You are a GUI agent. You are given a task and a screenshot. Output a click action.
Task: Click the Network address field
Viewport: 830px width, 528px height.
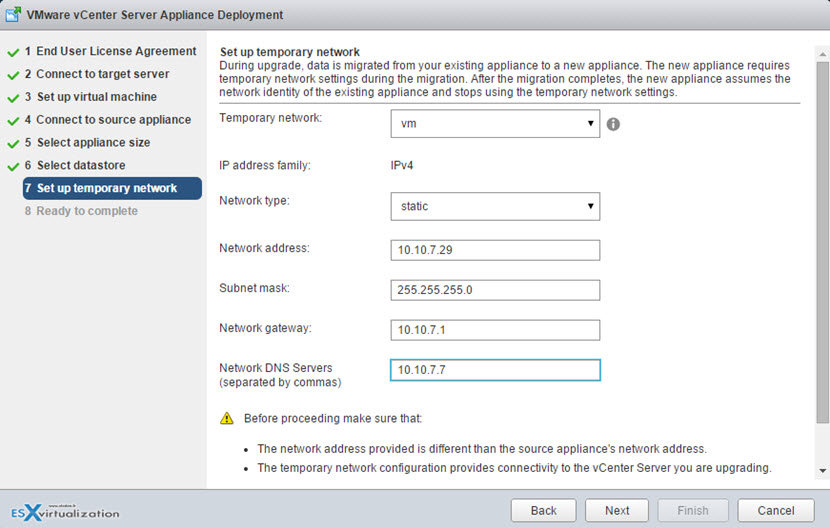495,250
